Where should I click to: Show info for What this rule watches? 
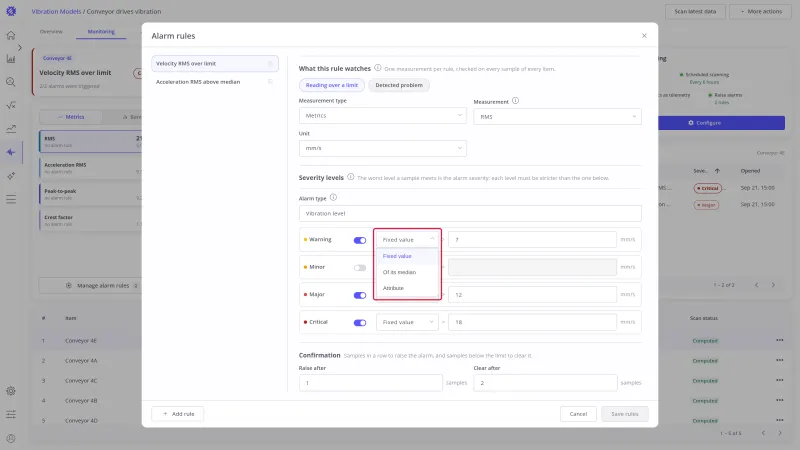pos(378,68)
